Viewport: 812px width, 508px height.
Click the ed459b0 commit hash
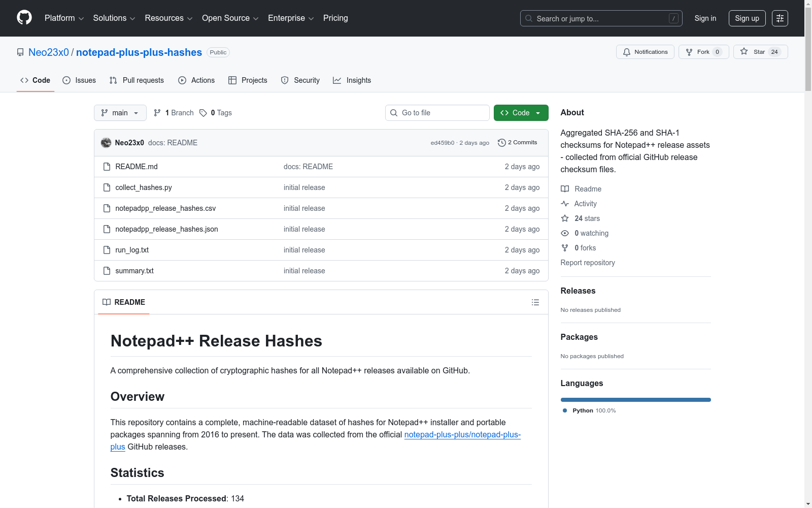[443, 143]
